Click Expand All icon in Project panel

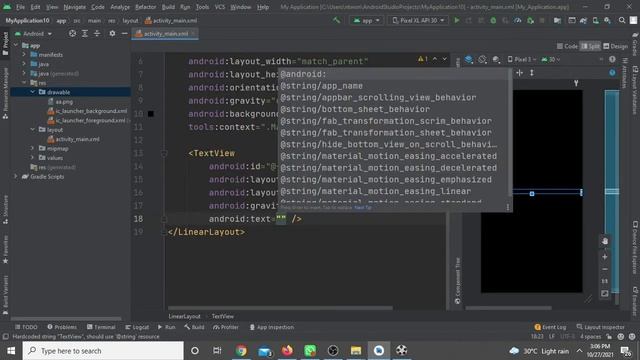coord(84,33)
